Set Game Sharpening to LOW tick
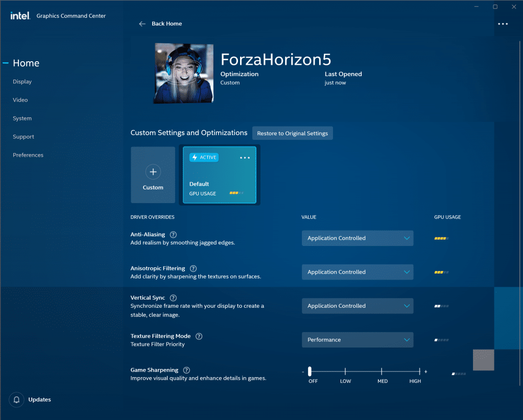 tap(345, 372)
